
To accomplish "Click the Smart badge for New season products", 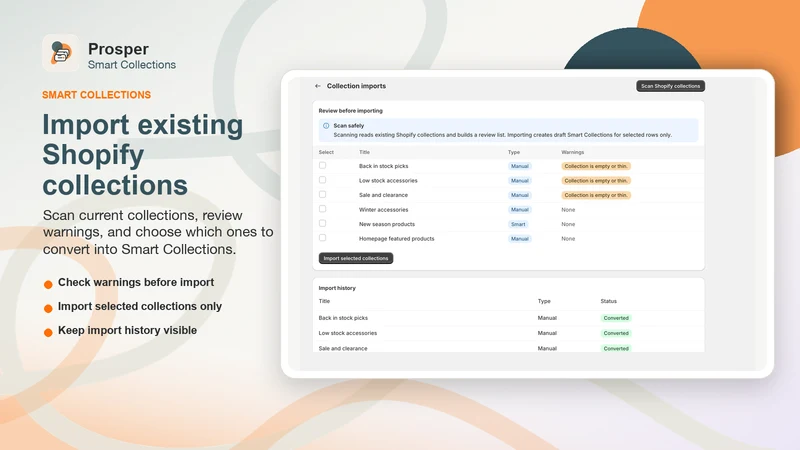I will [518, 224].
